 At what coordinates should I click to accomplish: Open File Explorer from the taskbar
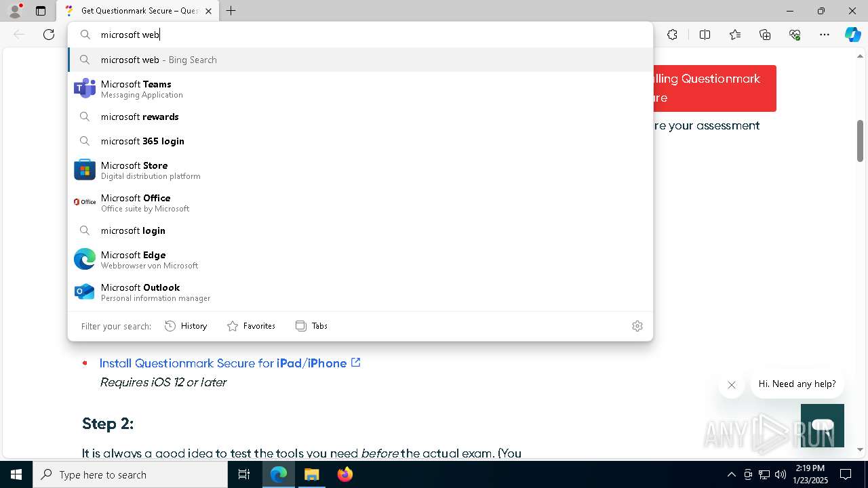[311, 474]
